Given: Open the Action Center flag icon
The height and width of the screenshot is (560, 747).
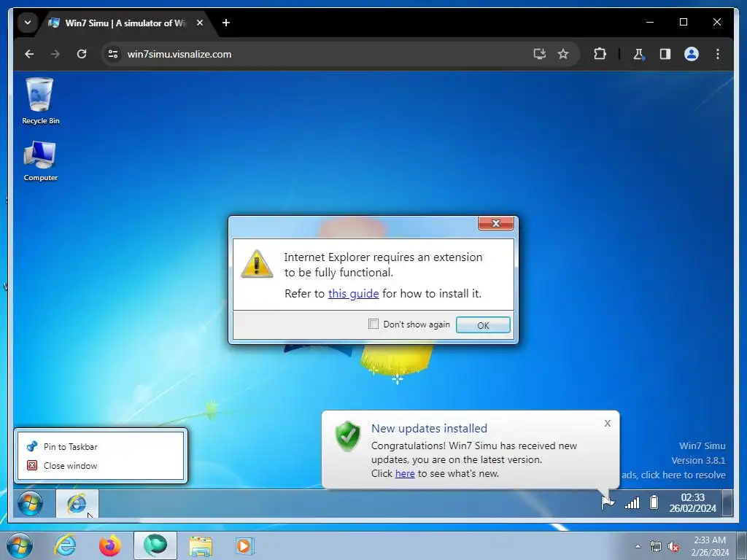Looking at the screenshot, I should tap(608, 503).
